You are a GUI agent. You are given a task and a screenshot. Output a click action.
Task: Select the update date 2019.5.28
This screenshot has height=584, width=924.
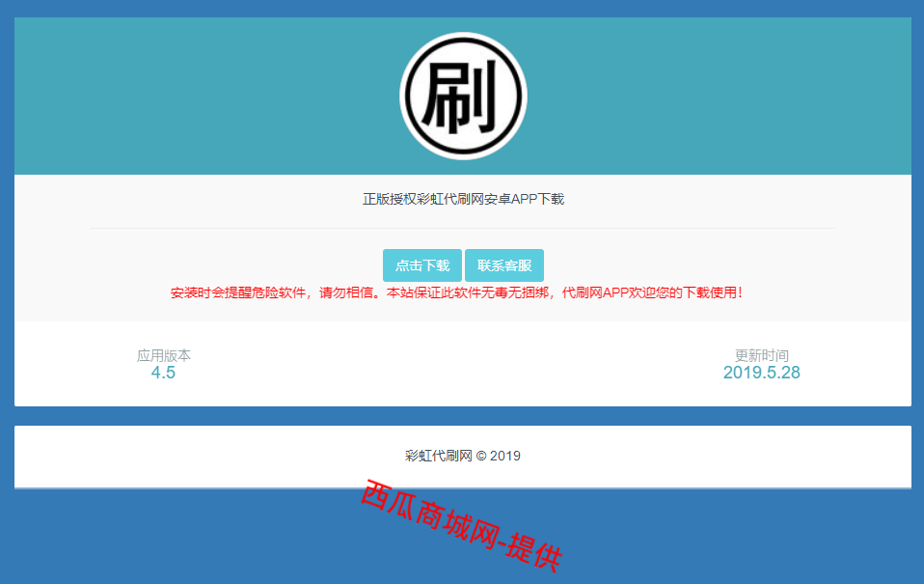[761, 373]
